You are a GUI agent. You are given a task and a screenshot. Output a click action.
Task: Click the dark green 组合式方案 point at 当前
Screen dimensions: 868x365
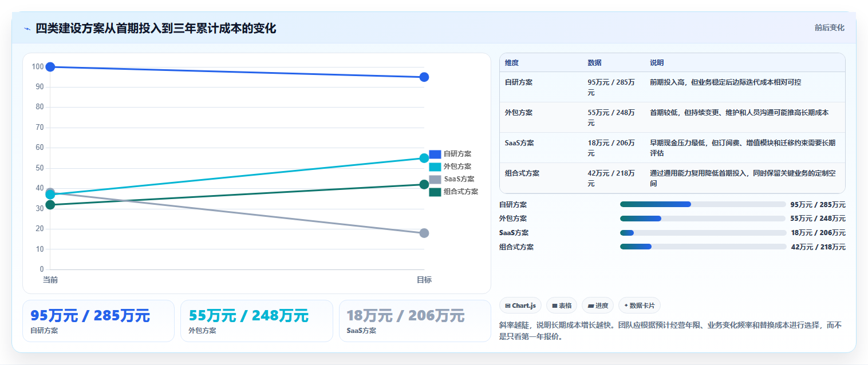pyautogui.click(x=50, y=205)
